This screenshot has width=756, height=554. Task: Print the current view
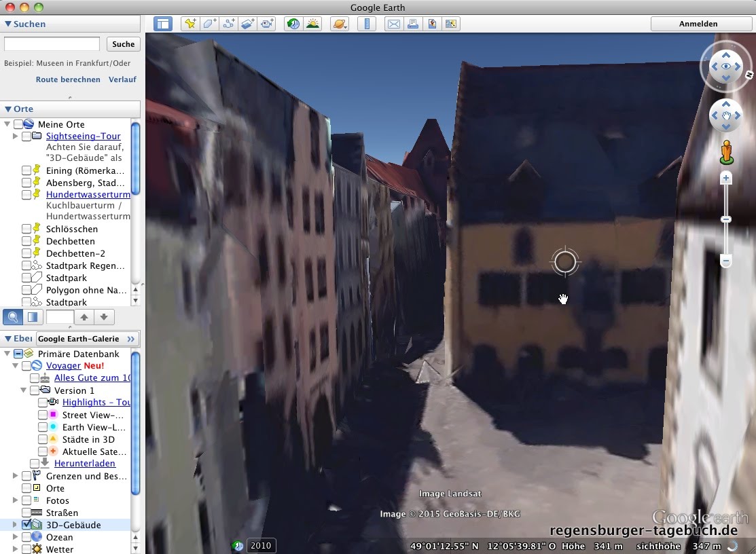coord(413,24)
